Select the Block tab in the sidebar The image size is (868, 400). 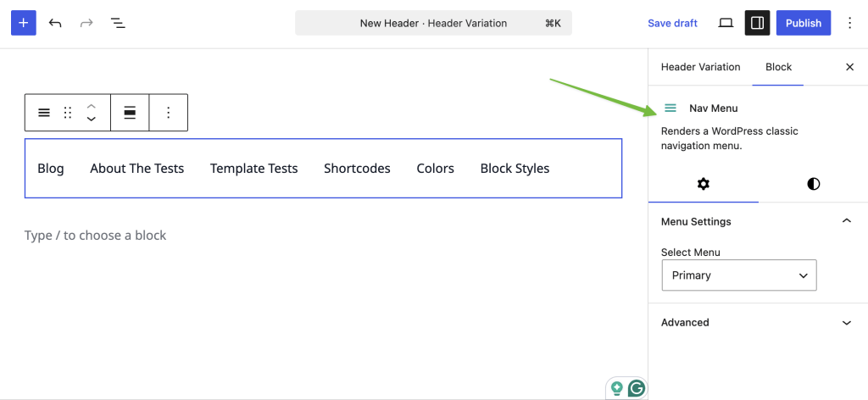click(778, 67)
